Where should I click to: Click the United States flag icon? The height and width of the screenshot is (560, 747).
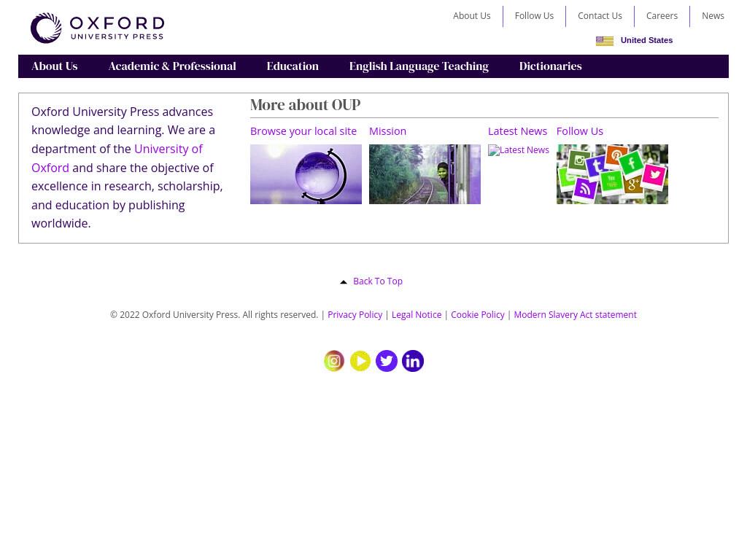click(x=605, y=41)
